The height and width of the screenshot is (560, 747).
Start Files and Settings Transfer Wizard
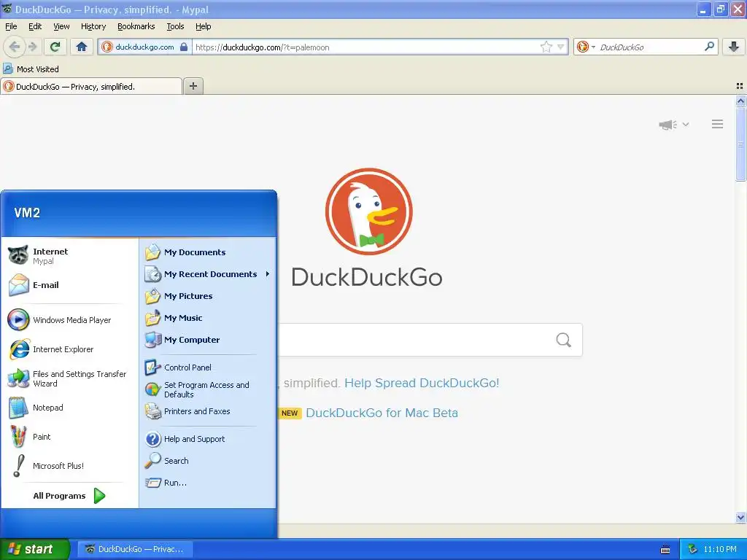tap(69, 378)
